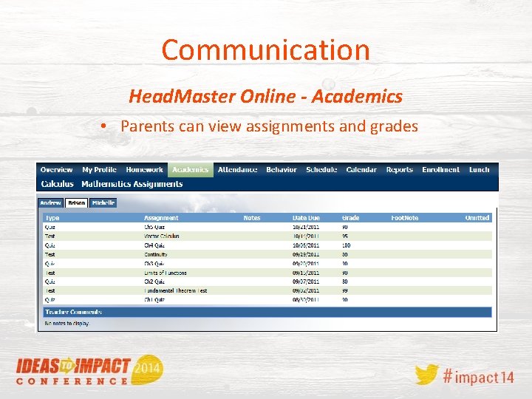Open the Behavior tab
Image resolution: width=532 pixels, height=399 pixels.
click(x=282, y=170)
